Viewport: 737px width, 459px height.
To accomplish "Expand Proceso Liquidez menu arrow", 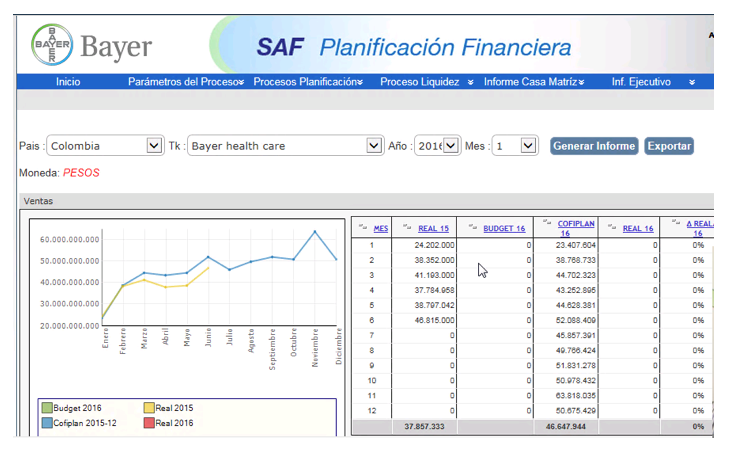I will click(x=470, y=82).
